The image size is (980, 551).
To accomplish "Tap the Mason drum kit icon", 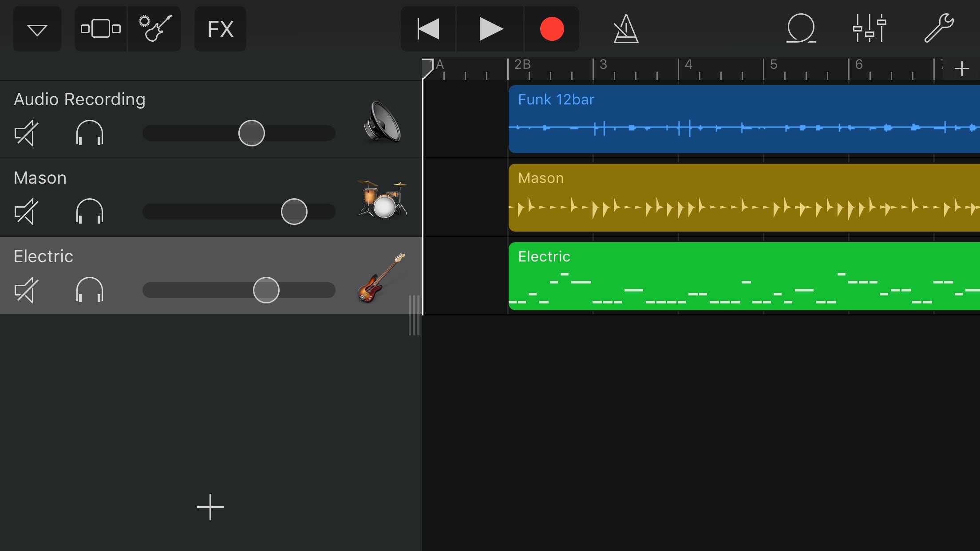I will click(x=382, y=199).
